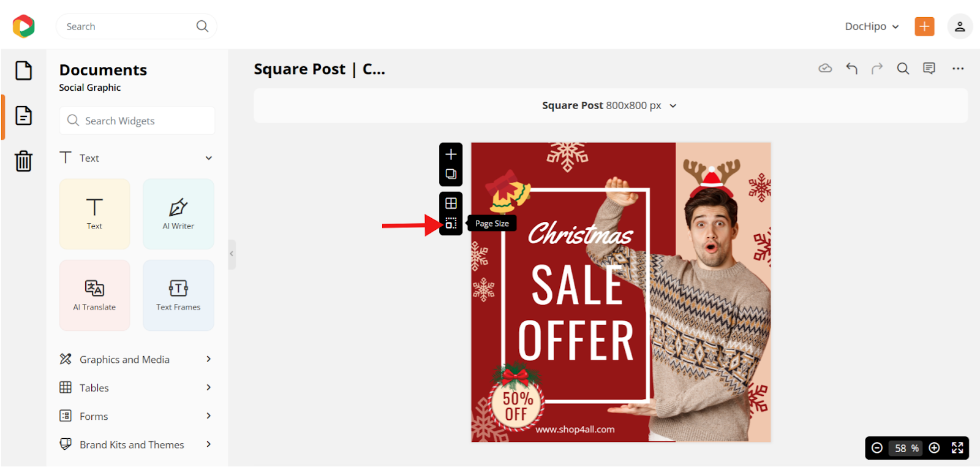Select the Christmas bells graphic
Viewport: 980px width, 467px height.
pyautogui.click(x=507, y=192)
